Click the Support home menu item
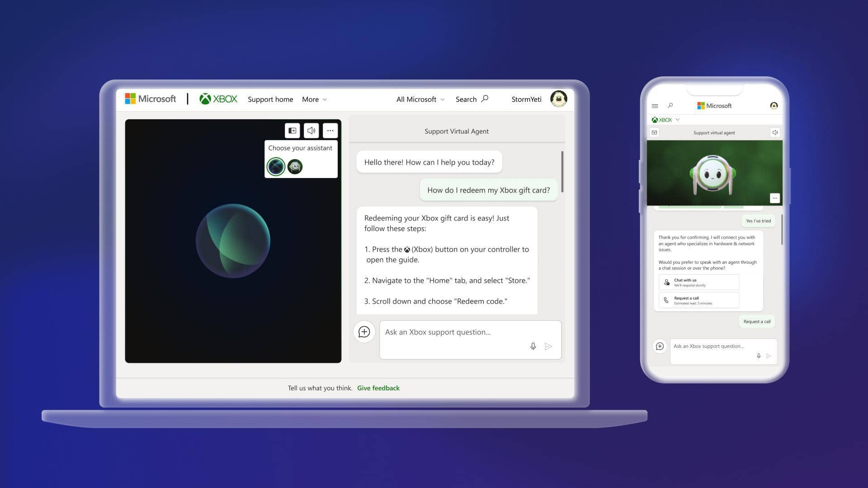 pyautogui.click(x=270, y=99)
